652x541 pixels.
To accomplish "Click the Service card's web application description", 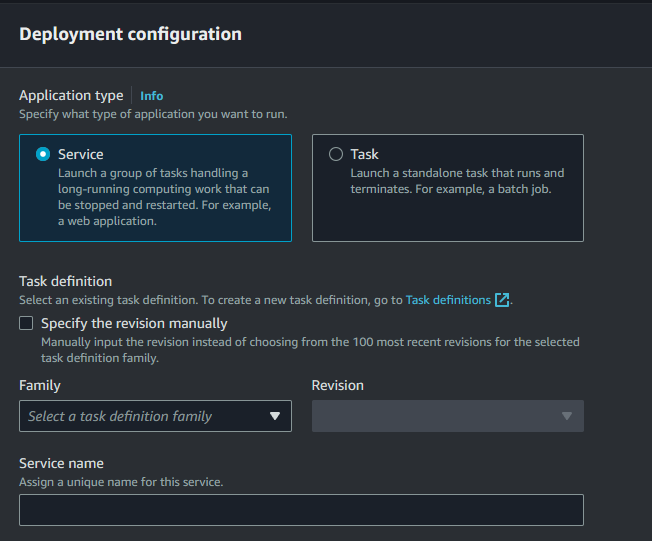I will pyautogui.click(x=165, y=197).
